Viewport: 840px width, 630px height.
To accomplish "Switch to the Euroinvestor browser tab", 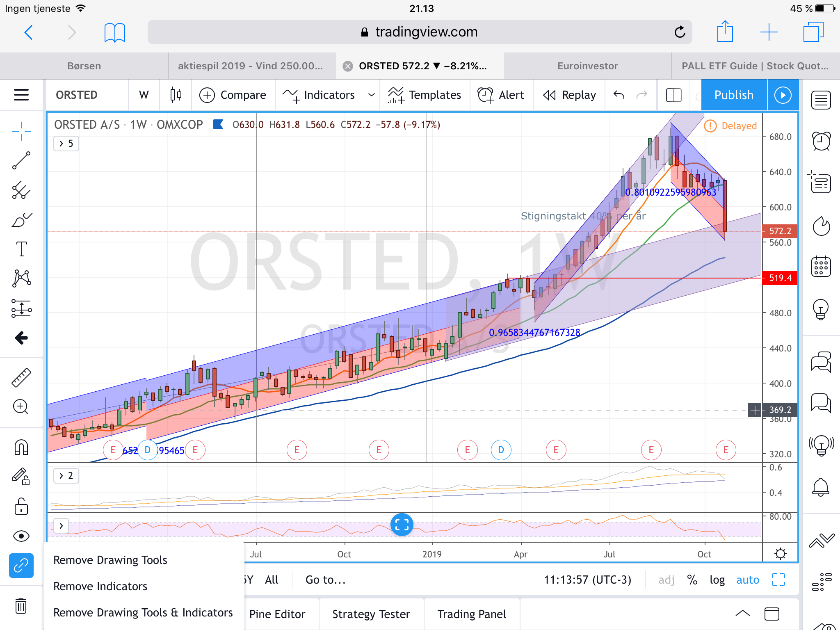I will [x=587, y=66].
